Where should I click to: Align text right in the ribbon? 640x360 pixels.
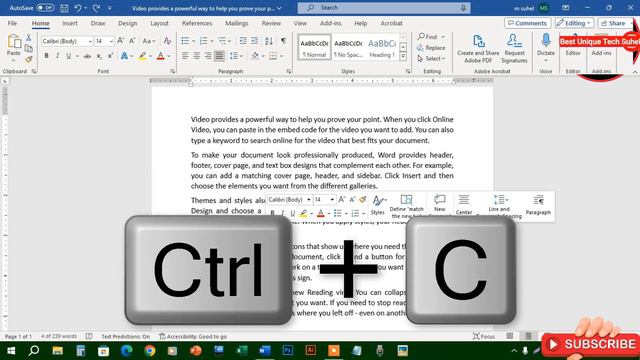[208, 56]
